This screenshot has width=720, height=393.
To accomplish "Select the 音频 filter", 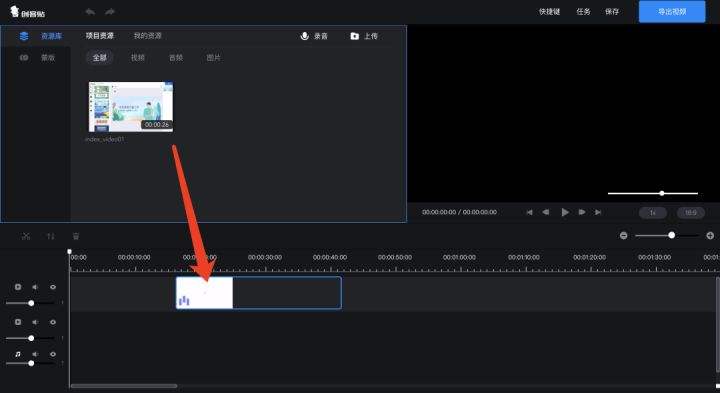I will (176, 57).
